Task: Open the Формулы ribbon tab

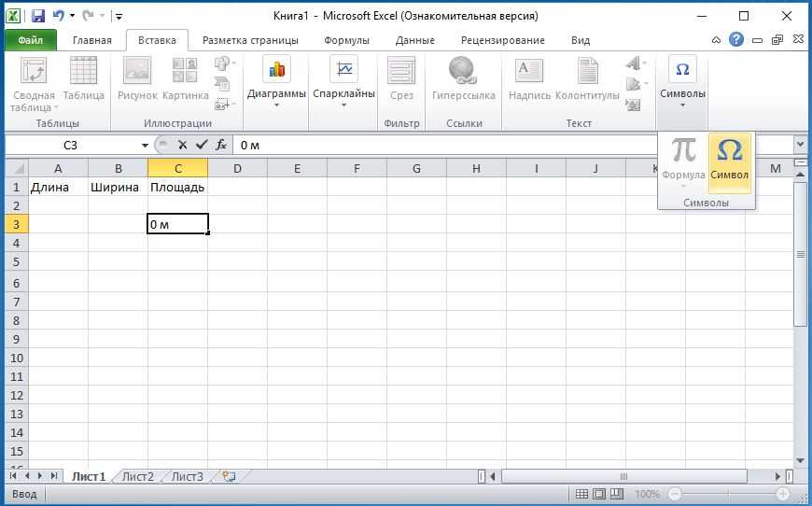Action: (x=346, y=40)
